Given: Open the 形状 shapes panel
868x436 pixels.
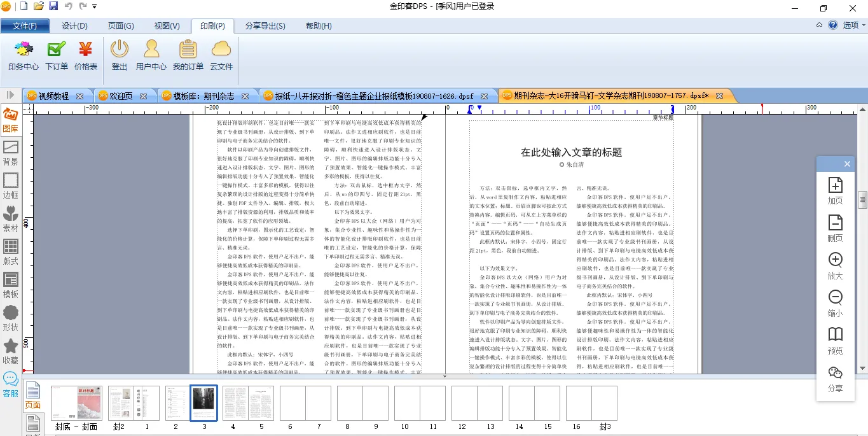Looking at the screenshot, I should pos(10,318).
